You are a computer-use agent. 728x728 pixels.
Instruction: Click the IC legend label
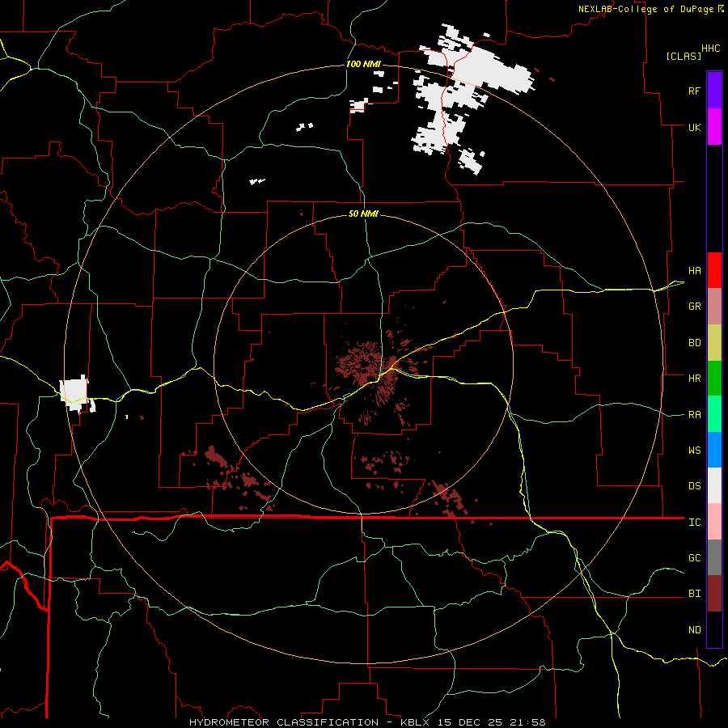(694, 523)
